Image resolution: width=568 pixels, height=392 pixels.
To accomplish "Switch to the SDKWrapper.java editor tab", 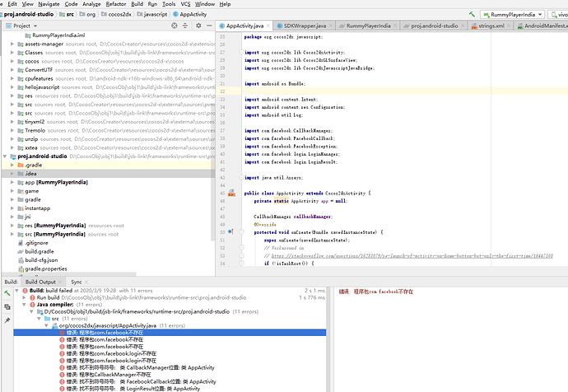I will pyautogui.click(x=304, y=26).
